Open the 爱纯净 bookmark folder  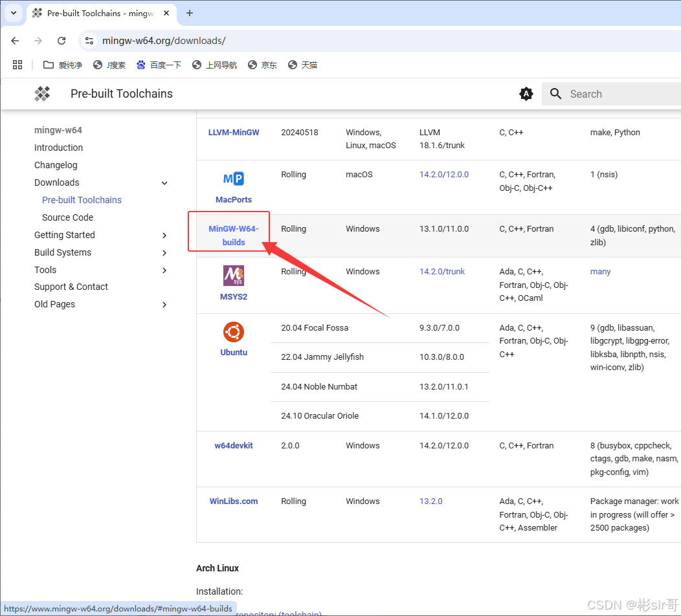click(x=63, y=65)
